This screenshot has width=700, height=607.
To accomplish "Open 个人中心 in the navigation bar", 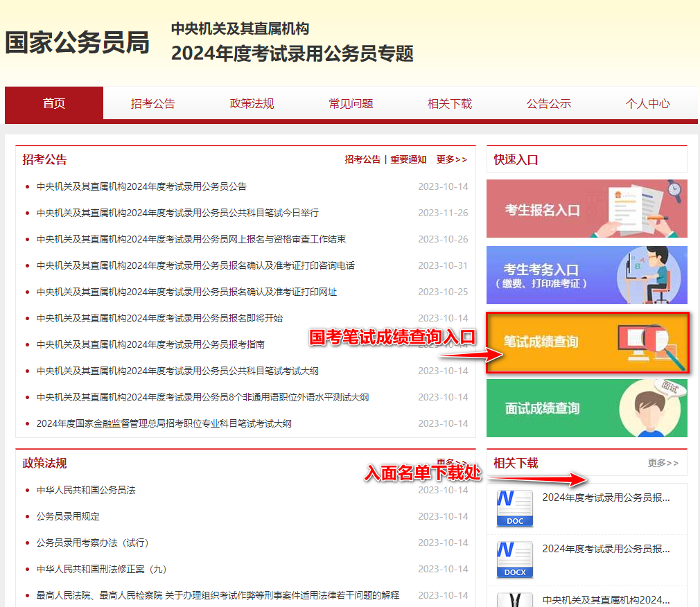I will coord(648,103).
